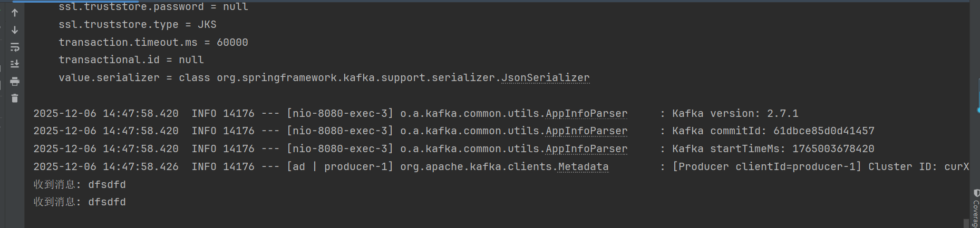This screenshot has height=228, width=980.
Task: Click the Producer clientId=producer-1 log text
Action: [x=767, y=167]
